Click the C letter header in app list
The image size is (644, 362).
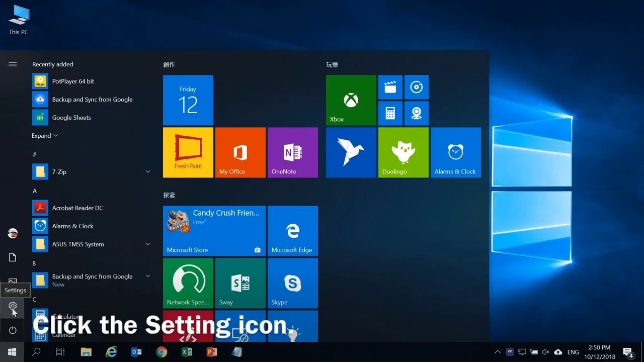tap(34, 300)
